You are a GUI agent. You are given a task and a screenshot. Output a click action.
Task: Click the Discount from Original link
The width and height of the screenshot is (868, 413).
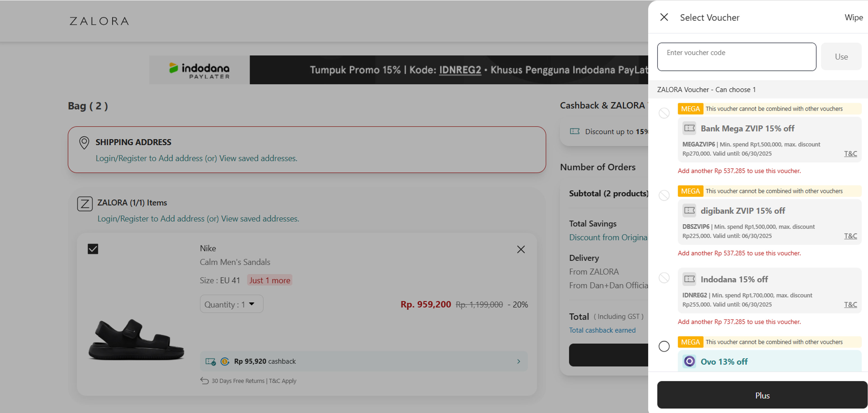click(x=608, y=237)
